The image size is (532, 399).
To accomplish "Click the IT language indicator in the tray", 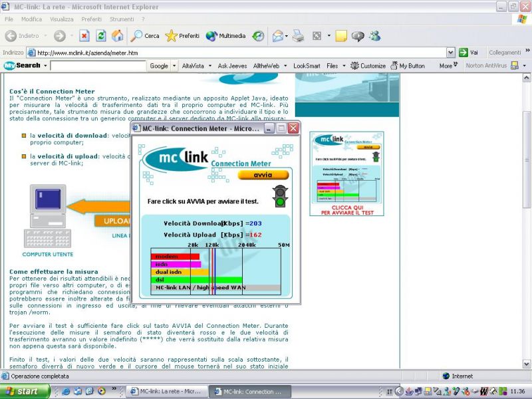I will (390, 392).
